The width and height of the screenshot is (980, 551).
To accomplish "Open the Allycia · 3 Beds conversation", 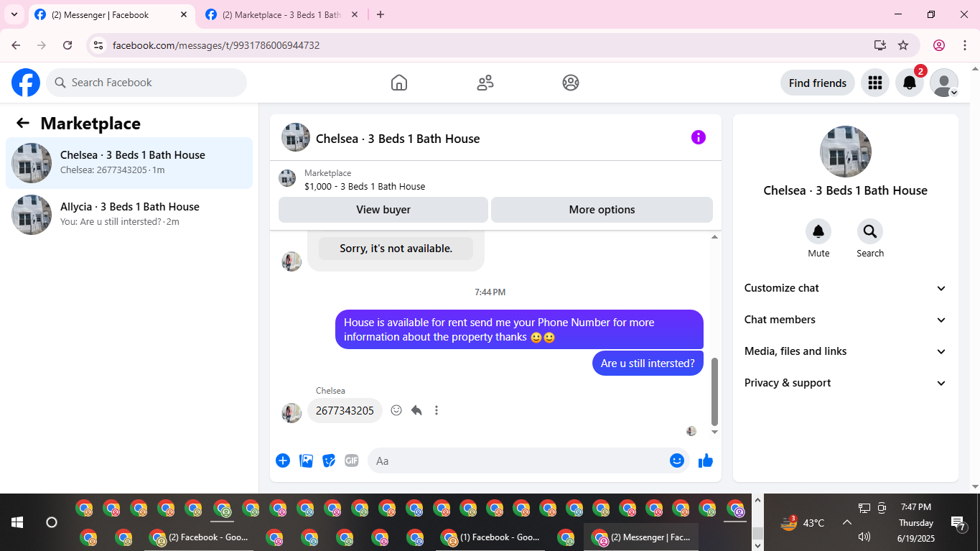I will click(x=129, y=215).
